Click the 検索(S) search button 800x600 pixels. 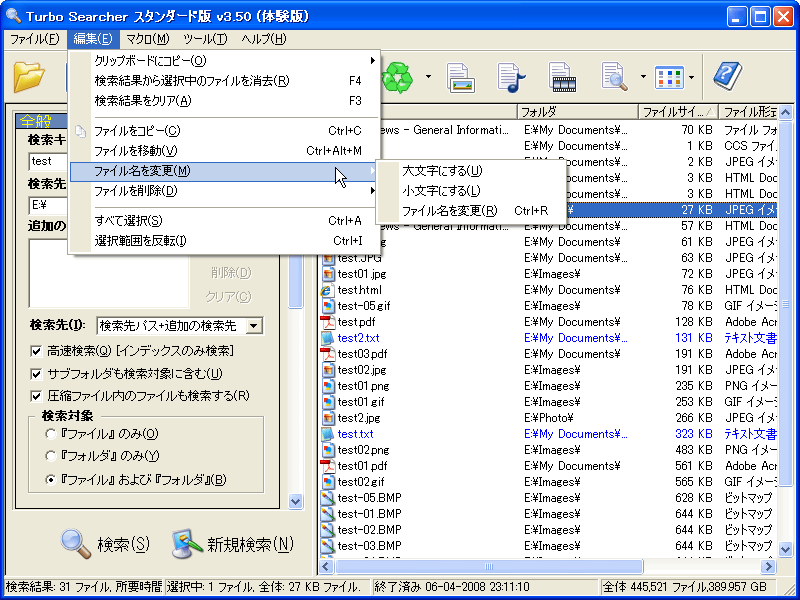[106, 544]
